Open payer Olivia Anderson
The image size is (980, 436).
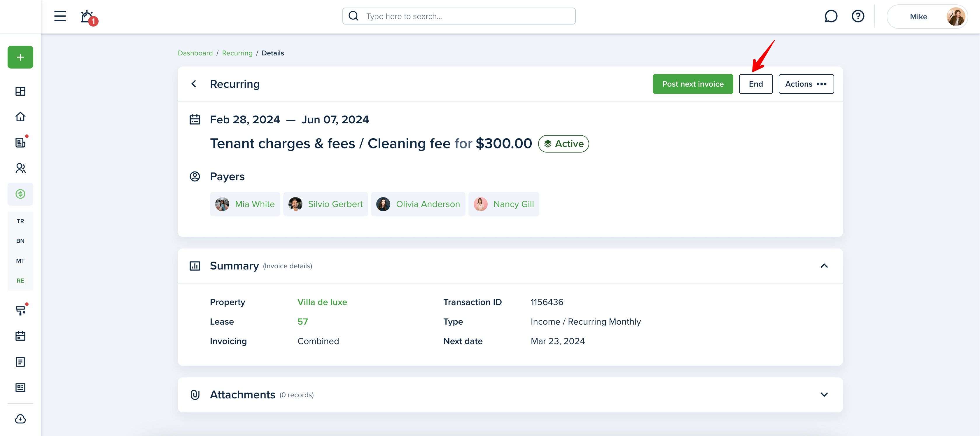pyautogui.click(x=418, y=204)
